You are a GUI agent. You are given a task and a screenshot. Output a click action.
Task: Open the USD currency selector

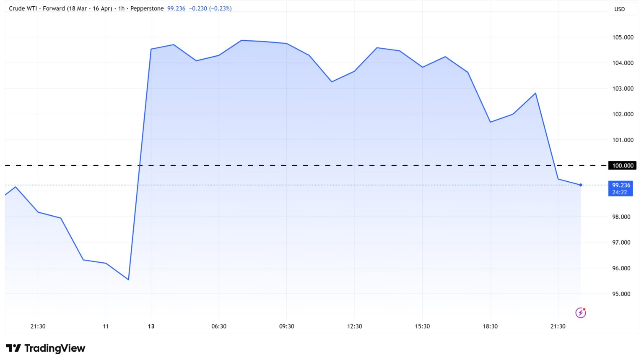619,9
